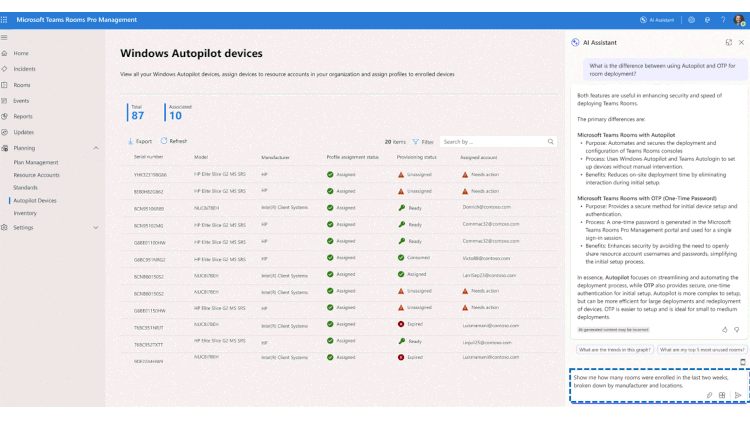Click the Events icon in sidebar
Screen dimensions: 750x422
click(x=4, y=101)
